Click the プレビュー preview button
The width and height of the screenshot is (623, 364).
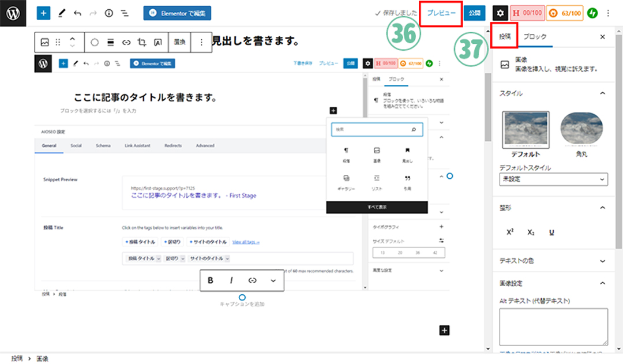tap(441, 13)
